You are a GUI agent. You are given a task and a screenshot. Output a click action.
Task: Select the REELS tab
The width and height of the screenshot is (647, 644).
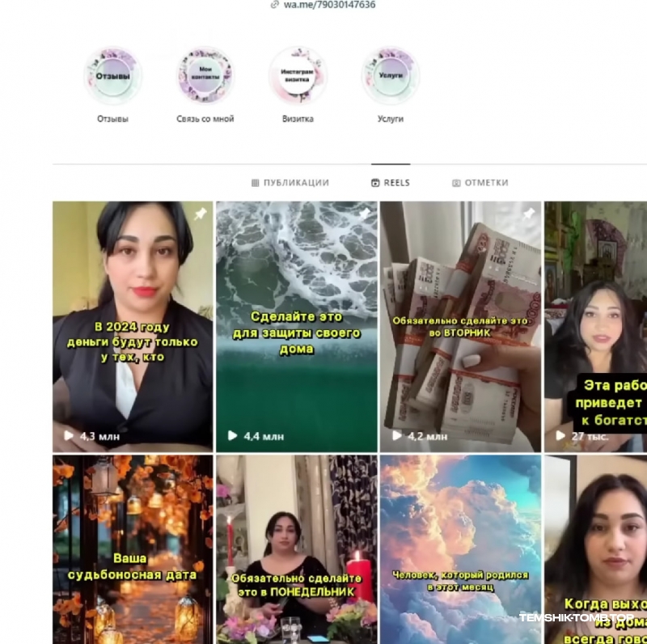coord(391,183)
